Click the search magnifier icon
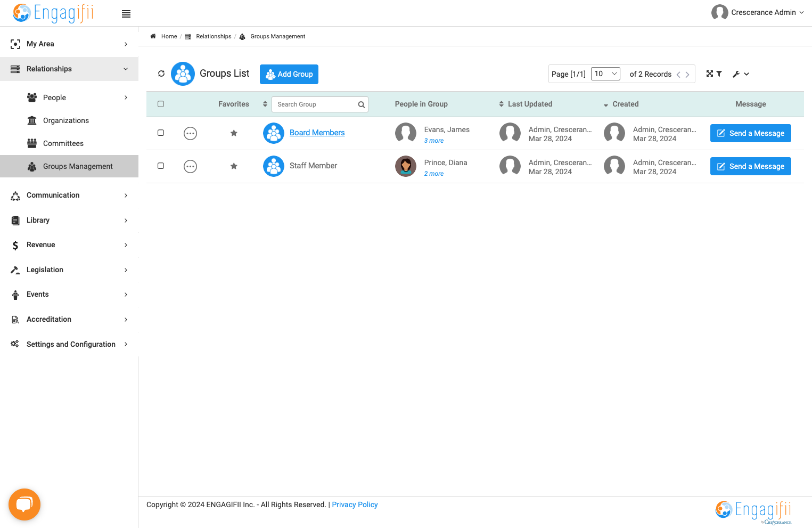812x529 pixels. pos(362,104)
